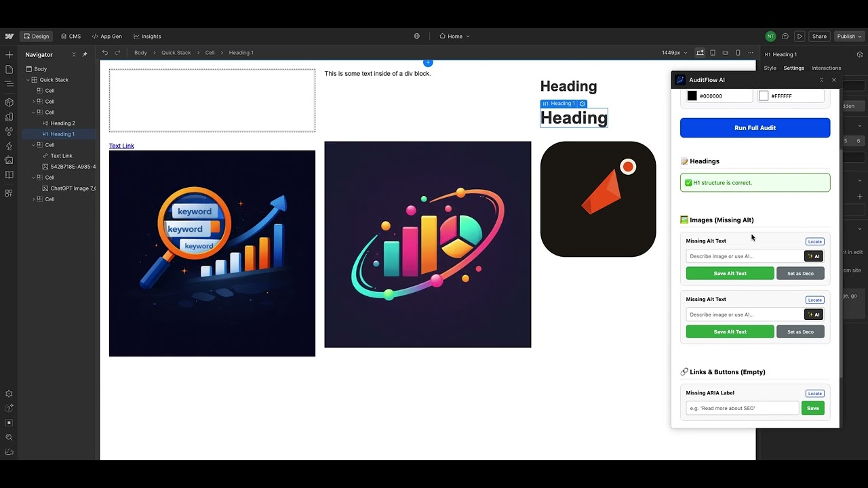The image size is (868, 488).
Task: Open the Add elements panel
Action: (x=9, y=54)
